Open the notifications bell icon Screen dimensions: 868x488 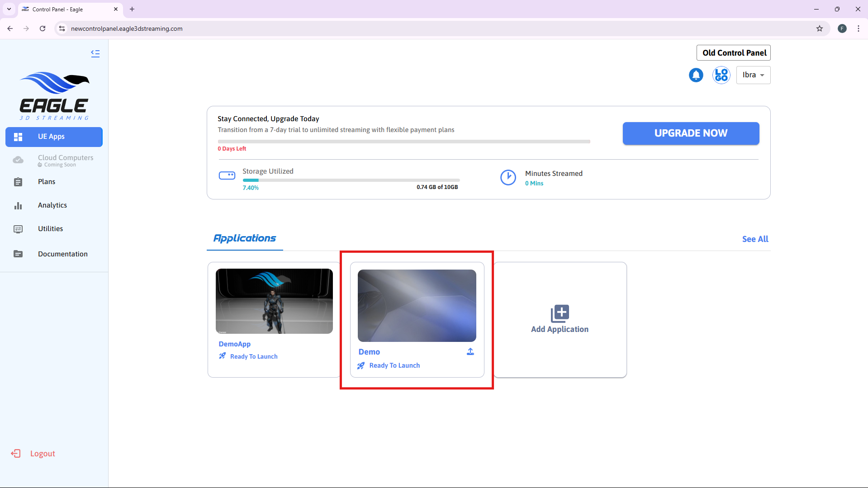point(696,75)
